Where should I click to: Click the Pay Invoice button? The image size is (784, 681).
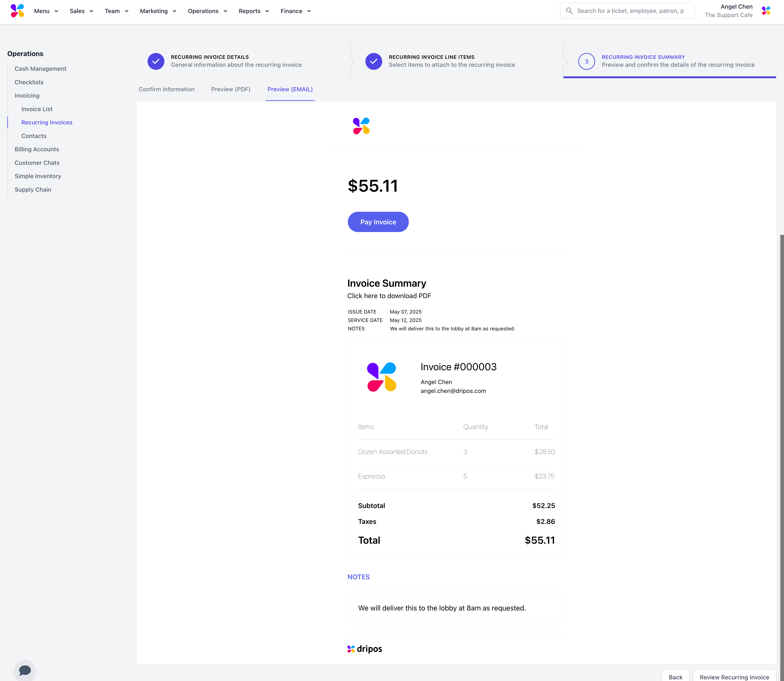pos(378,222)
